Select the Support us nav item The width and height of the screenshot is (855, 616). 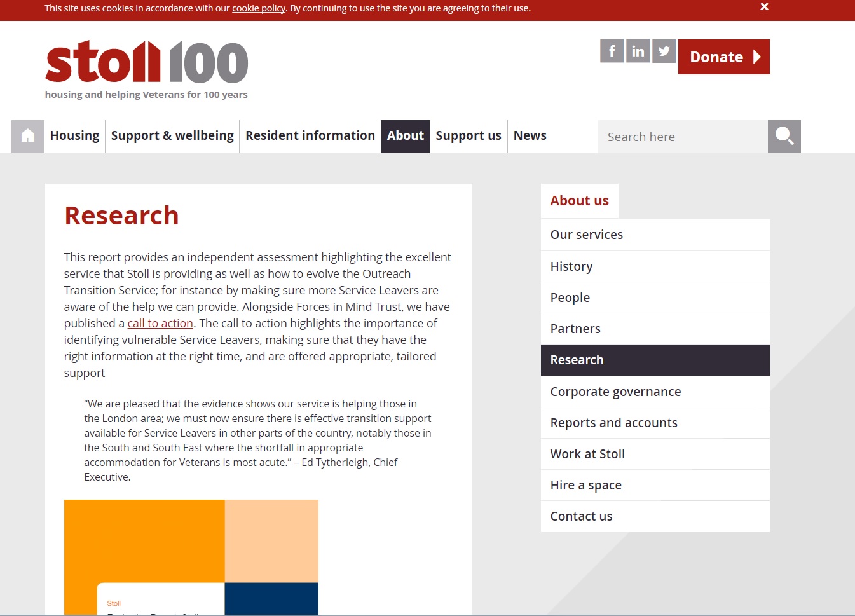click(x=469, y=136)
